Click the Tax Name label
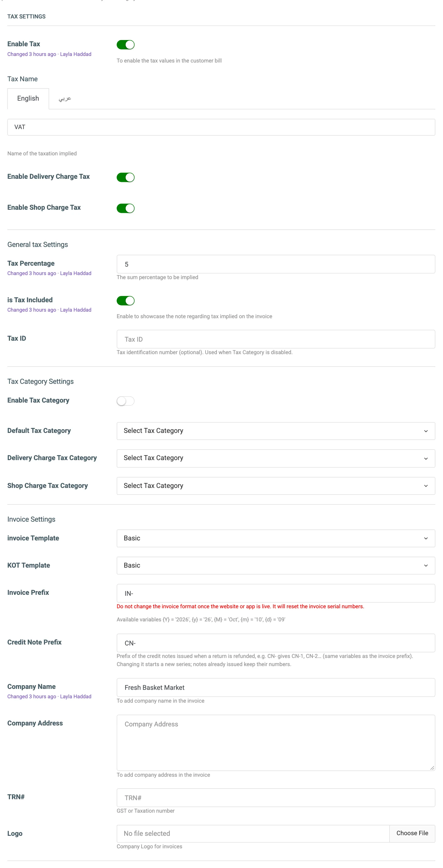 (x=23, y=79)
